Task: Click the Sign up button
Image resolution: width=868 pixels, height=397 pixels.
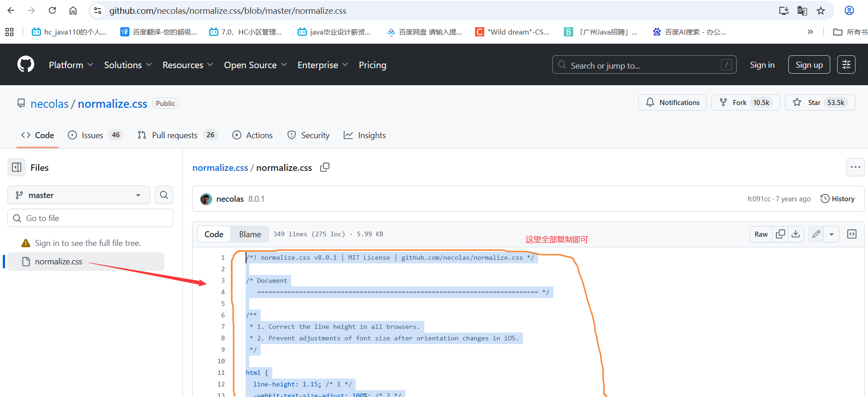Action: (x=809, y=64)
